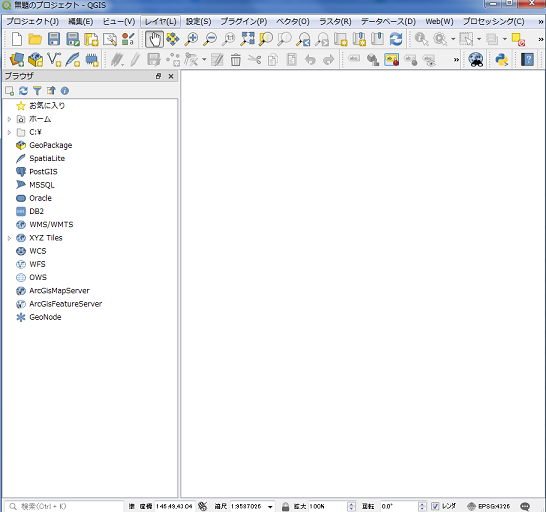Click the New Temporary Scratch Layer icon
Screen dimensions: 546x512
[92, 60]
